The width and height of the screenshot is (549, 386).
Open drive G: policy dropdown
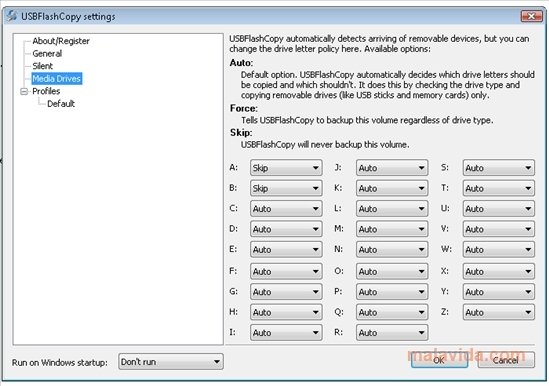[x=286, y=291]
